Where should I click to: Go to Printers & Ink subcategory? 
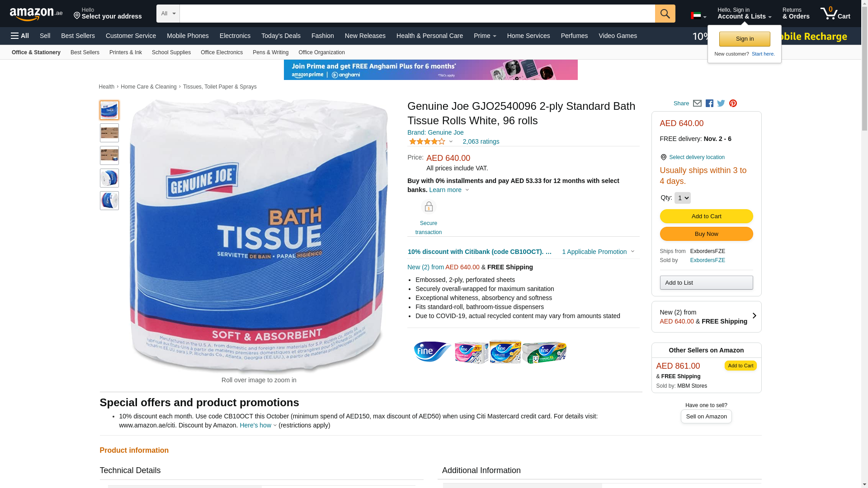pos(126,52)
